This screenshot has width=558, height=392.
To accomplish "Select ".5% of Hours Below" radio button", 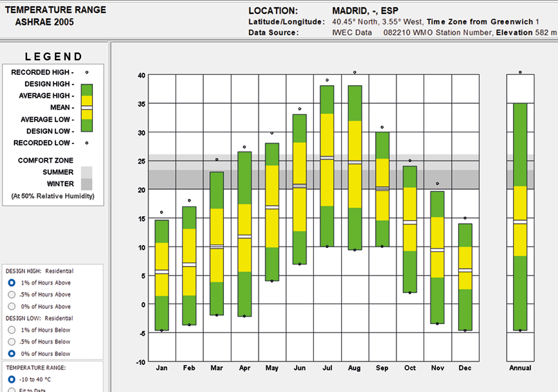I will (x=11, y=341).
